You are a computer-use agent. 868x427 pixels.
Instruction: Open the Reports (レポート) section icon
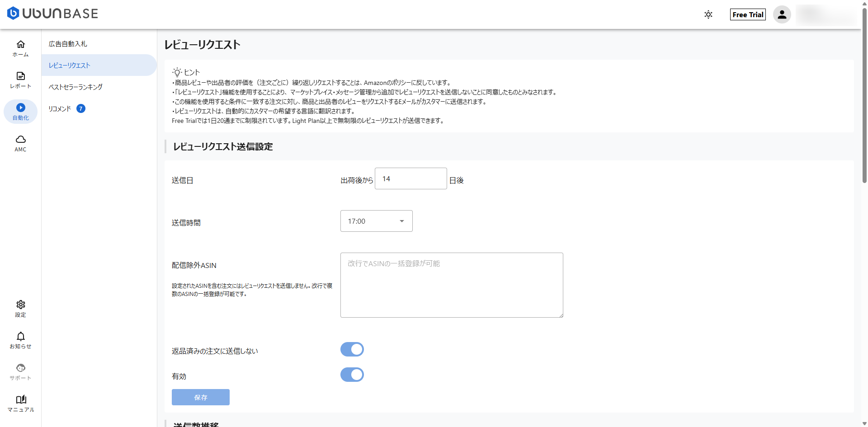[20, 76]
